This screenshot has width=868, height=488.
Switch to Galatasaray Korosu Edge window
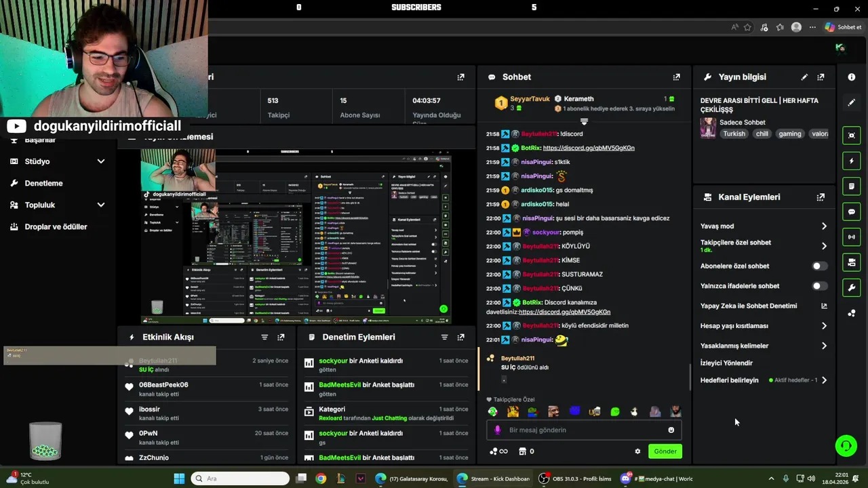click(x=412, y=479)
